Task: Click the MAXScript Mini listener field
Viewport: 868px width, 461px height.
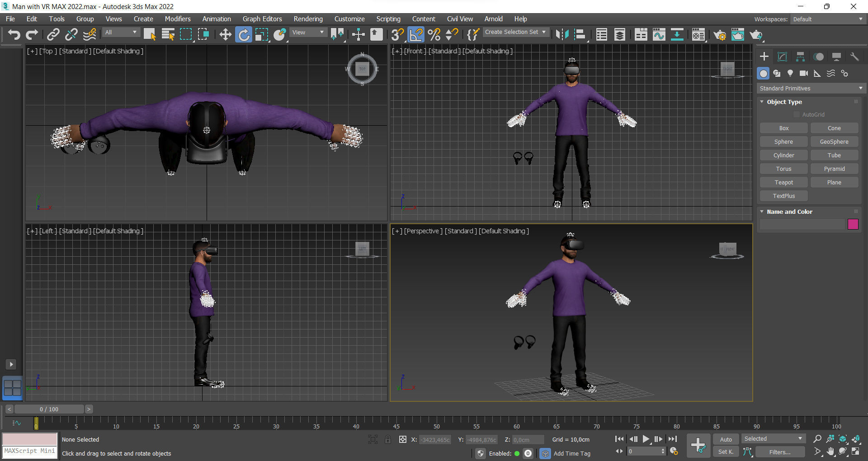Action: tap(30, 451)
